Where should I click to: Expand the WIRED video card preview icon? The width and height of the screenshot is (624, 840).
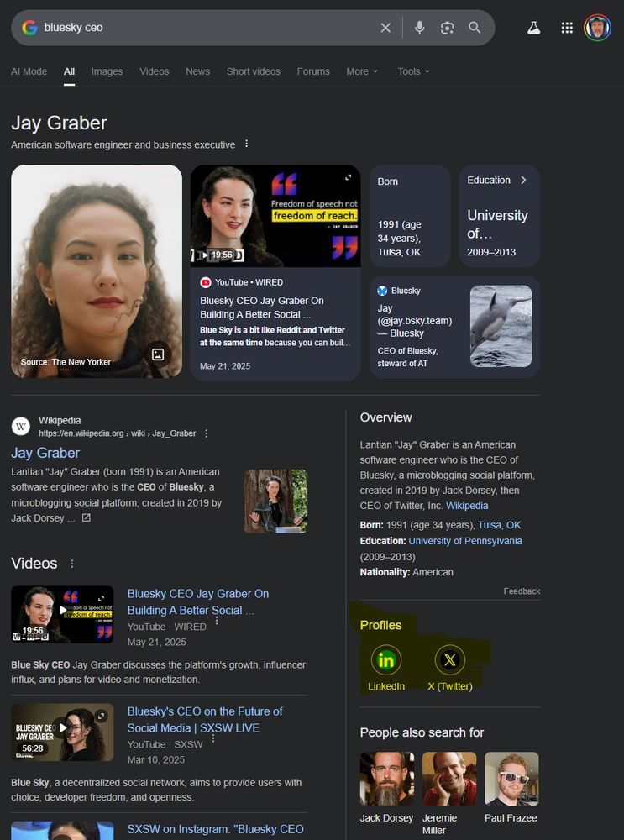click(349, 177)
